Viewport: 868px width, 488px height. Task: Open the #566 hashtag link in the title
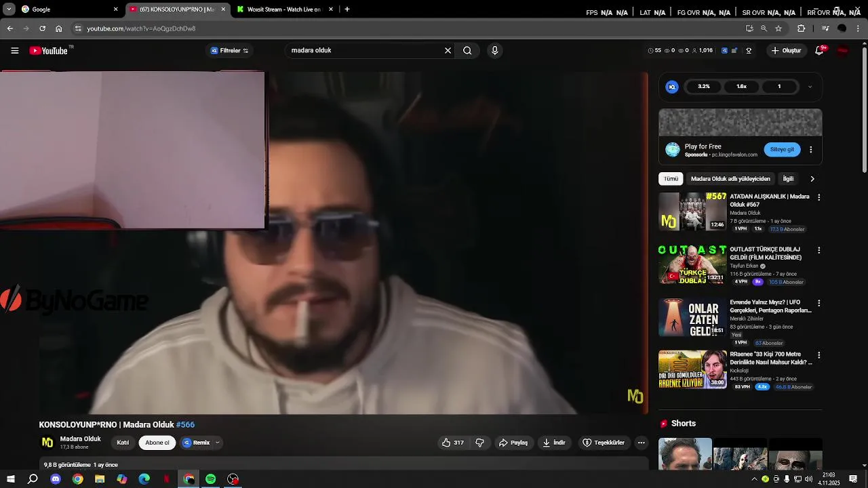pos(185,425)
